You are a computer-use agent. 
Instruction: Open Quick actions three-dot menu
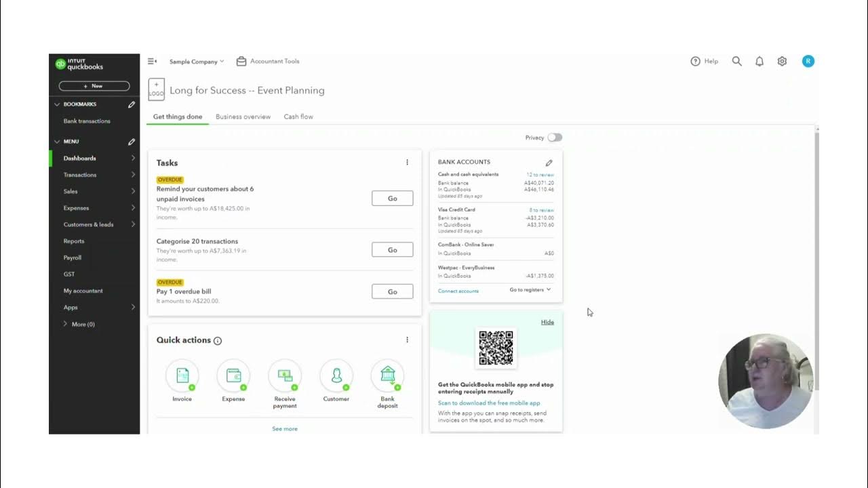pyautogui.click(x=407, y=340)
